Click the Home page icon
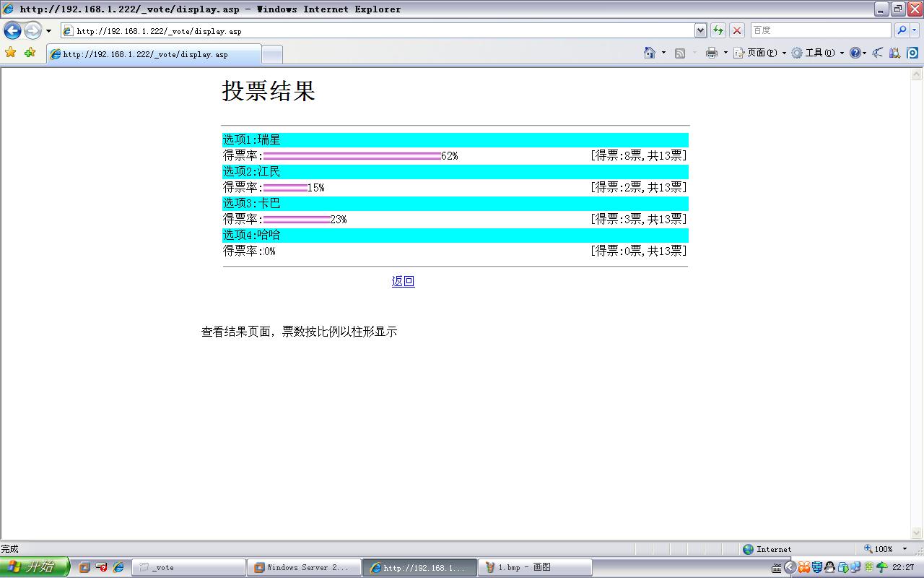The height and width of the screenshot is (578, 924). 650,53
